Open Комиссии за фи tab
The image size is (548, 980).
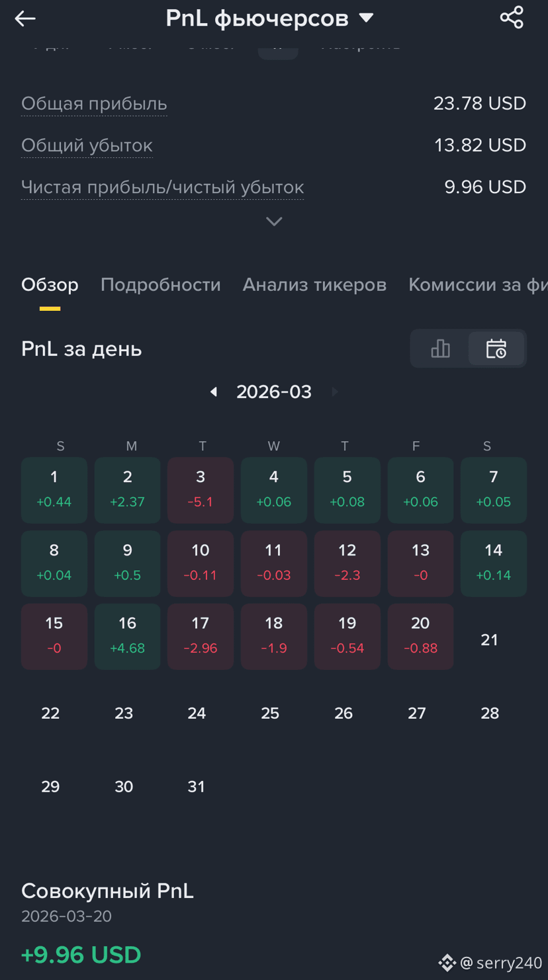478,285
